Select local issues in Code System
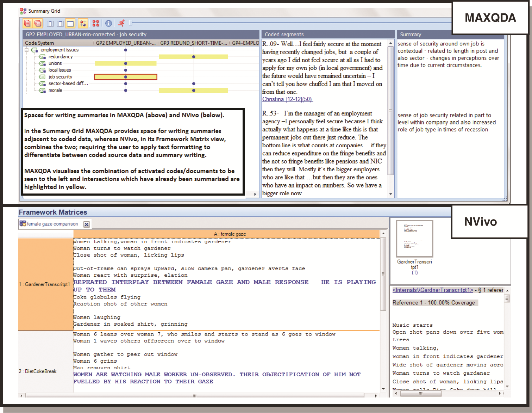Image resolution: width=532 pixels, height=413 pixels. [60, 70]
